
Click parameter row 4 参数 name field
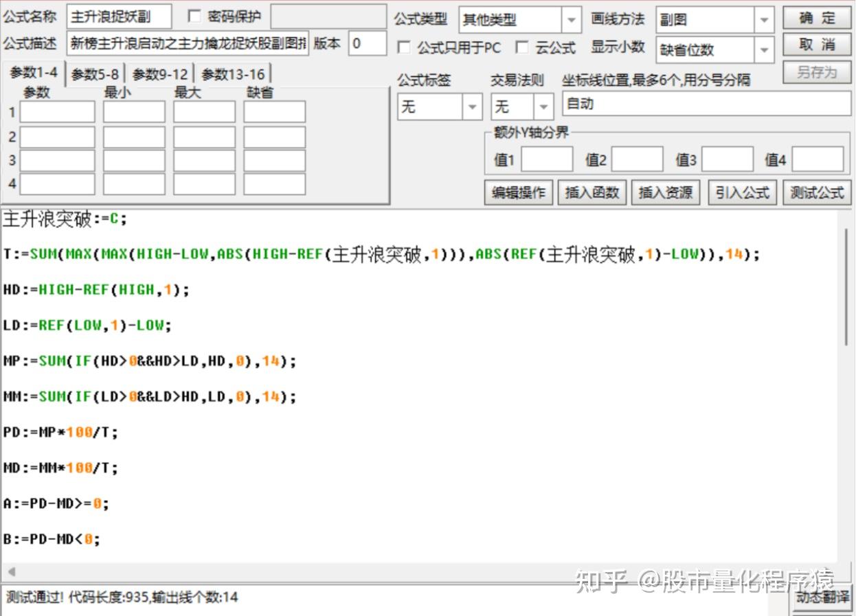click(58, 184)
